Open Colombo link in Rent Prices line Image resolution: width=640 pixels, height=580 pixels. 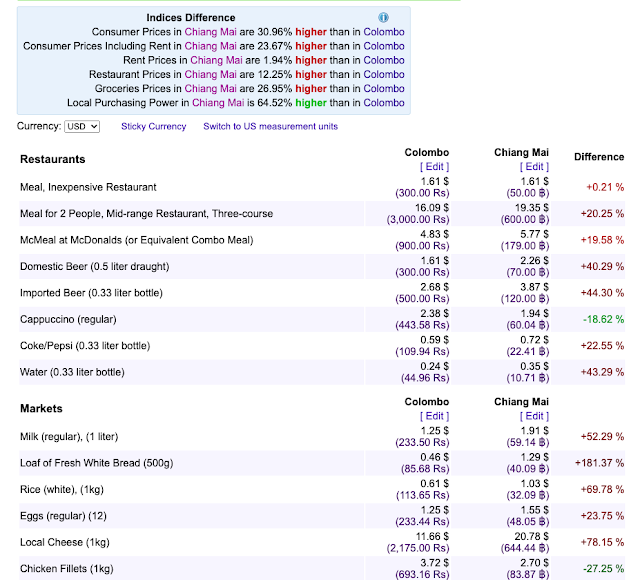384,60
